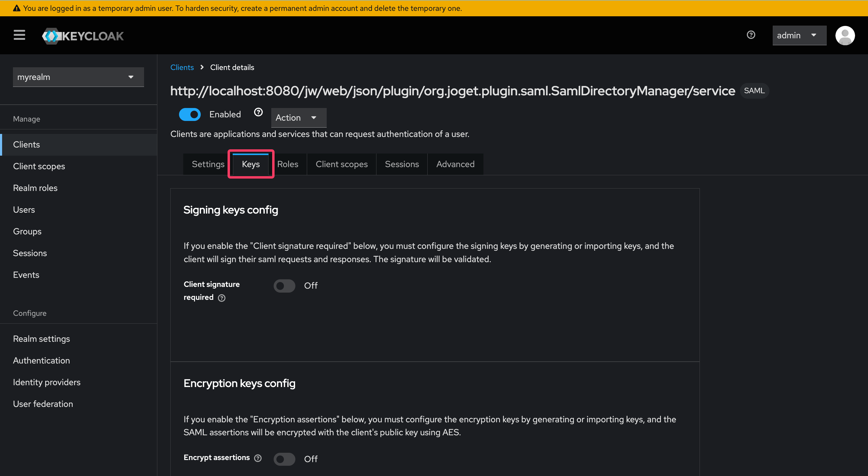This screenshot has width=868, height=476.
Task: Go to Realm roles
Action: point(78,188)
